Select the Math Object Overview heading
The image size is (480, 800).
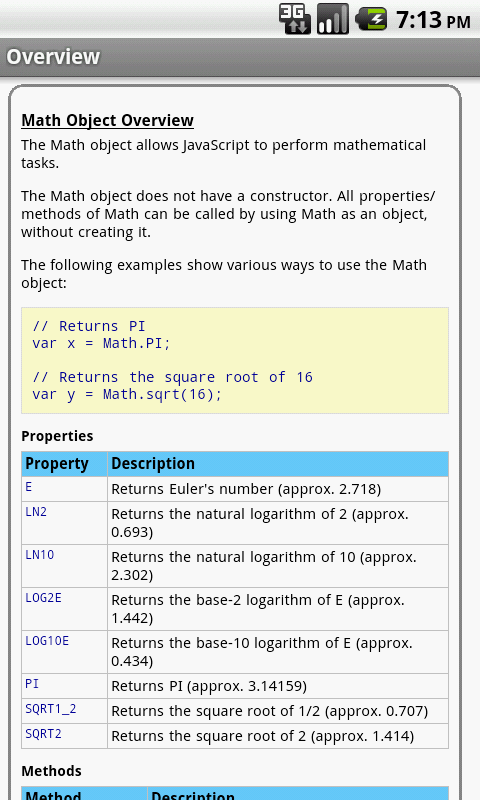108,120
